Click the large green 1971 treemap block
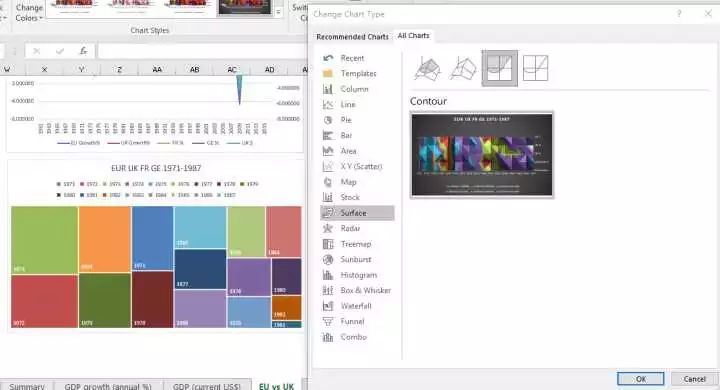 click(44, 240)
